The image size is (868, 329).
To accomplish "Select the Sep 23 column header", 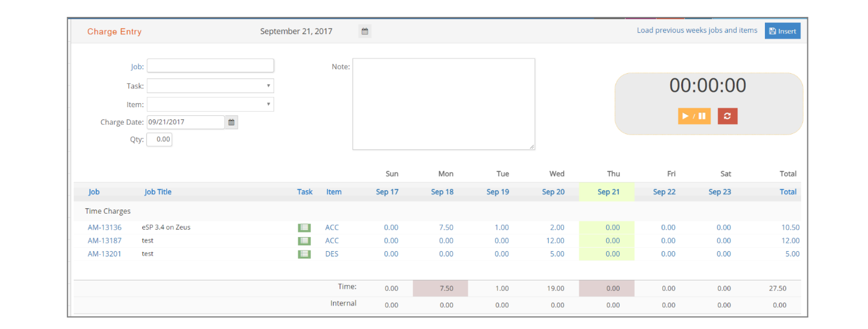I will pyautogui.click(x=720, y=192).
